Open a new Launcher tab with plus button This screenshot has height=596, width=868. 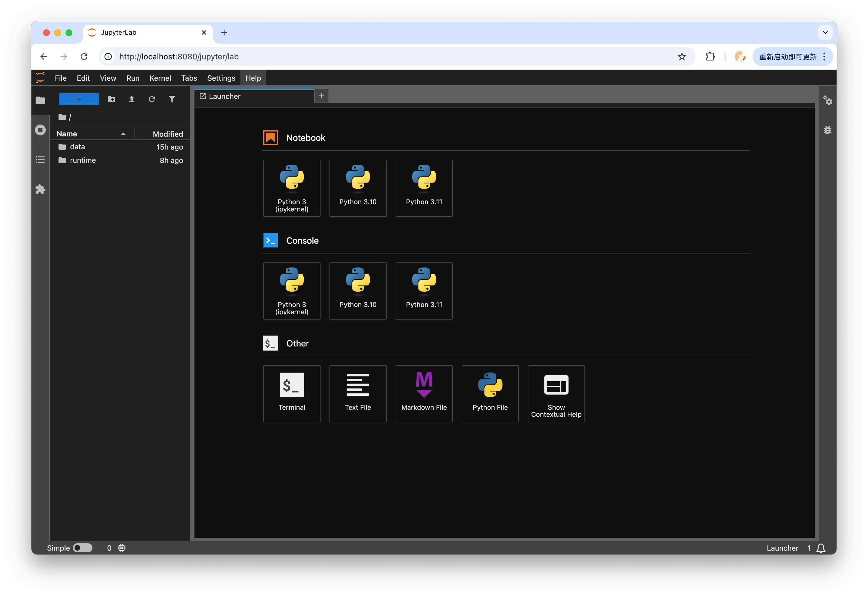[321, 96]
